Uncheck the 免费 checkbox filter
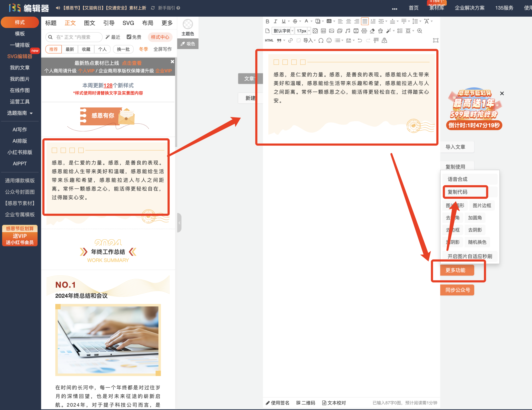This screenshot has width=532, height=410. pyautogui.click(x=129, y=37)
